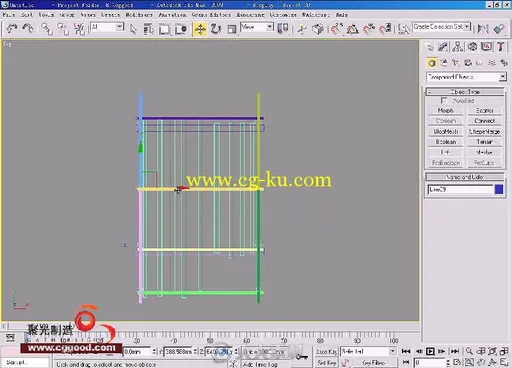Click the Go to Start button
The width and height of the screenshot is (512, 368).
tap(406, 351)
